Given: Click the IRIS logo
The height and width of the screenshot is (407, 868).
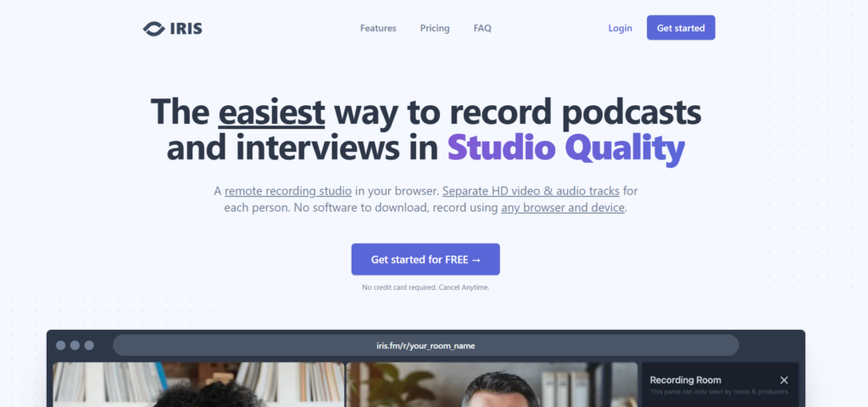Looking at the screenshot, I should tap(172, 28).
